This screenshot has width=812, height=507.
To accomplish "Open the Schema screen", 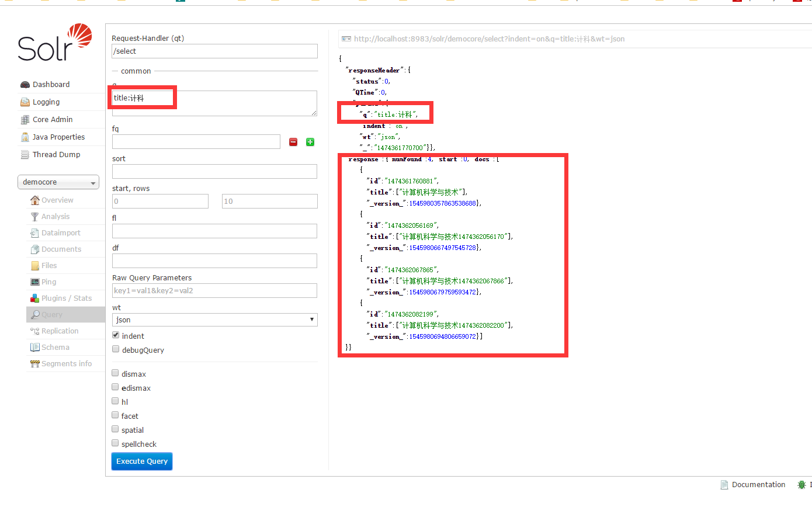I will (55, 348).
